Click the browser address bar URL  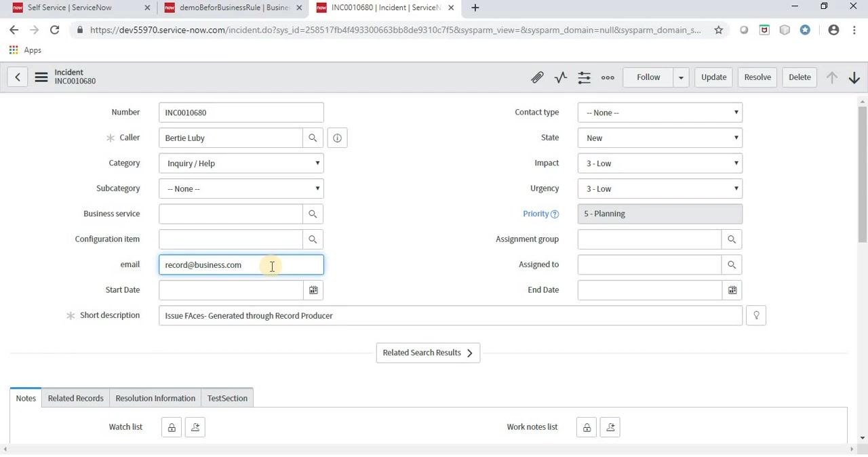(395, 30)
